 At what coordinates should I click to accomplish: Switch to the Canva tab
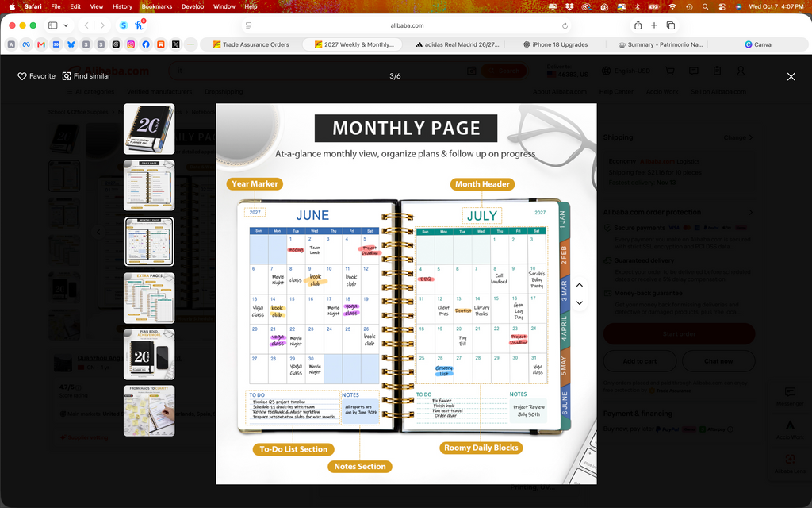pos(758,44)
